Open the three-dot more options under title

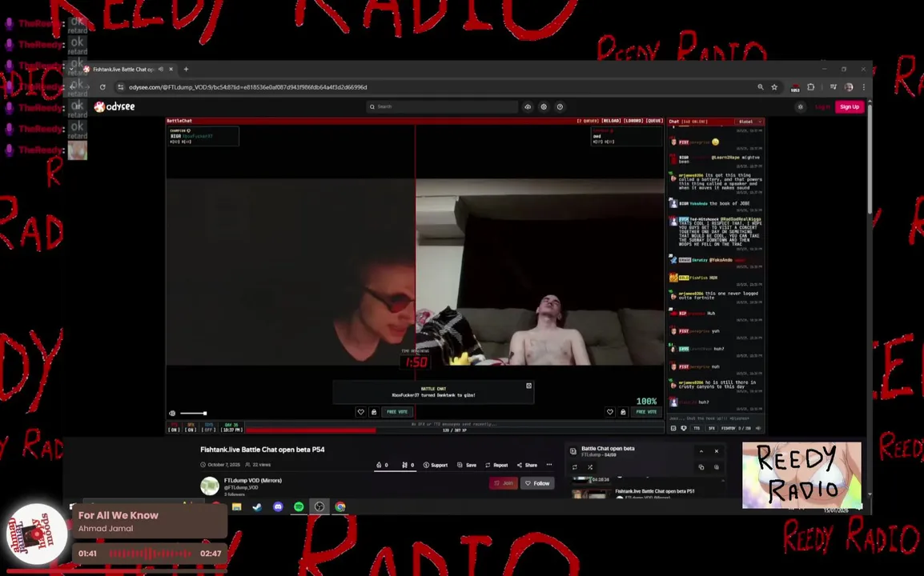(x=549, y=465)
